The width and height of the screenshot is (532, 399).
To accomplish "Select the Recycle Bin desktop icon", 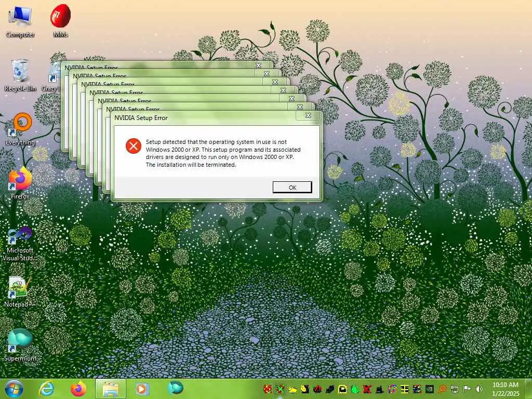I will [20, 75].
